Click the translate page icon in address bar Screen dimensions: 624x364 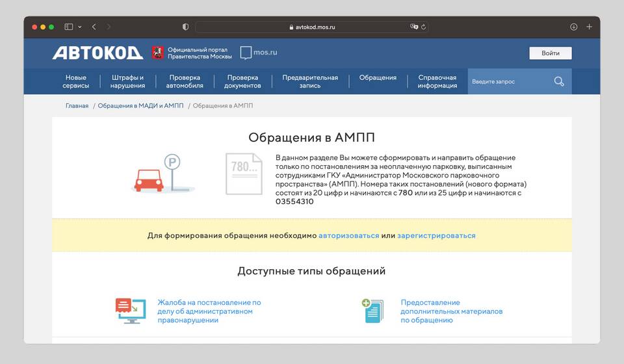click(x=413, y=27)
